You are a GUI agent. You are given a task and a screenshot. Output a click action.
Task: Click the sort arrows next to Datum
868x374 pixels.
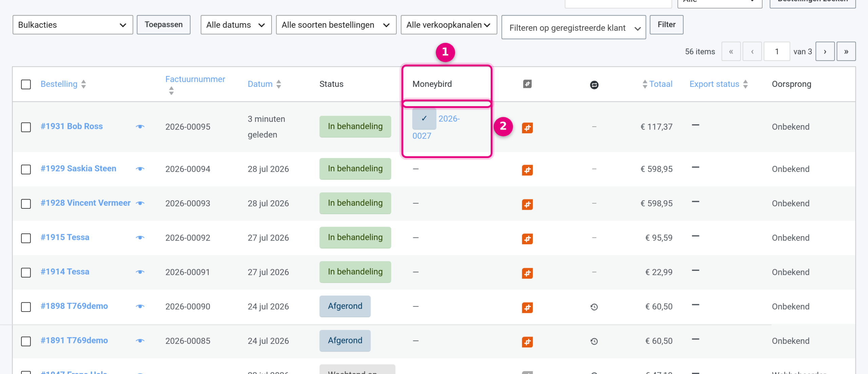coord(279,84)
